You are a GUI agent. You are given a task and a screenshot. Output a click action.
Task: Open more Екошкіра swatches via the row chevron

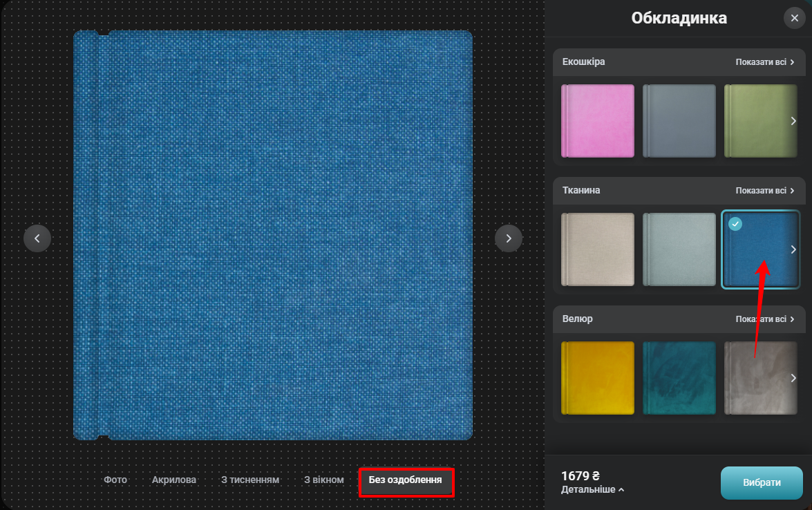793,121
